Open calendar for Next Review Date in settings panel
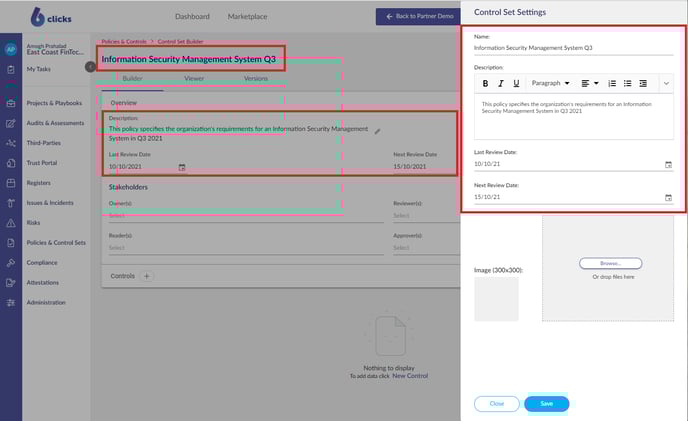 [668, 198]
